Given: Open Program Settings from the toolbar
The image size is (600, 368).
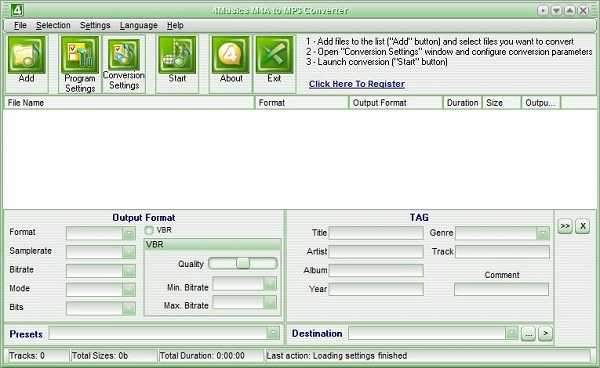Looking at the screenshot, I should coord(80,55).
